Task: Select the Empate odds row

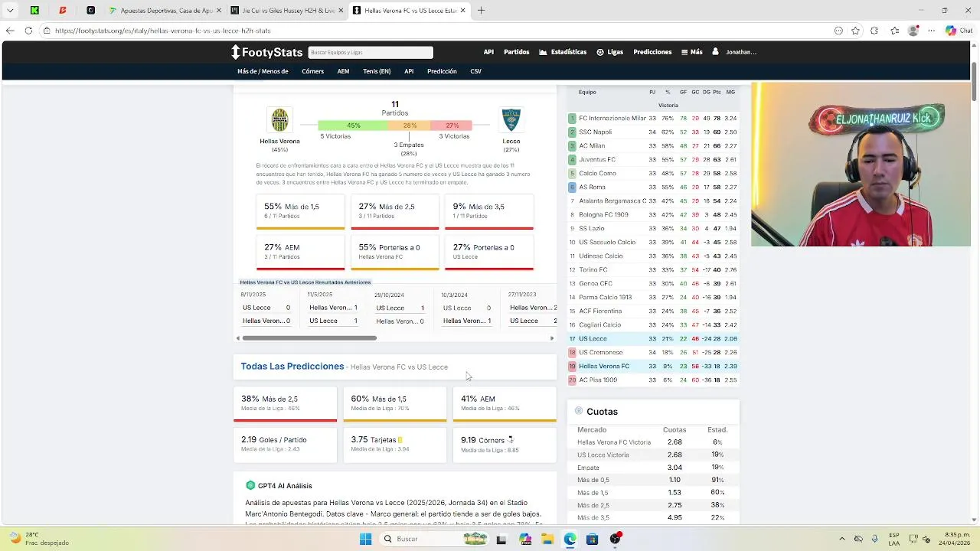Action: pos(653,468)
